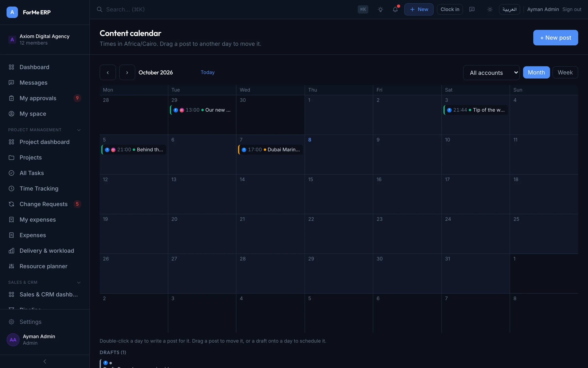588x368 pixels.
Task: Open the notifications bell
Action: [x=395, y=9]
